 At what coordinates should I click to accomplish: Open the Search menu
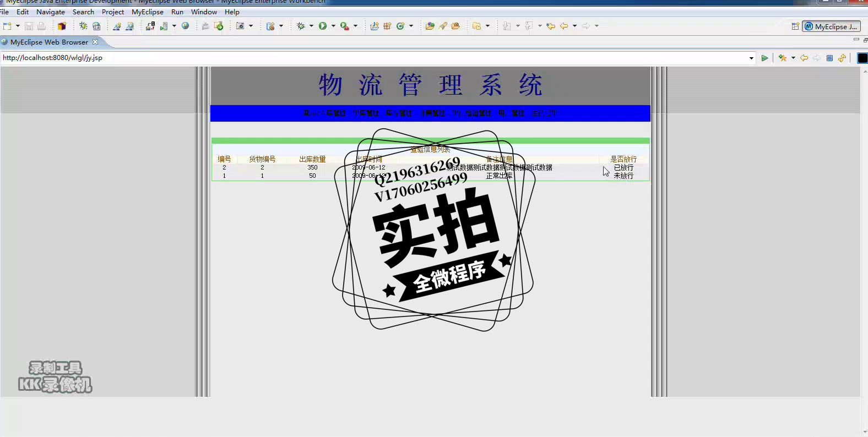(83, 12)
